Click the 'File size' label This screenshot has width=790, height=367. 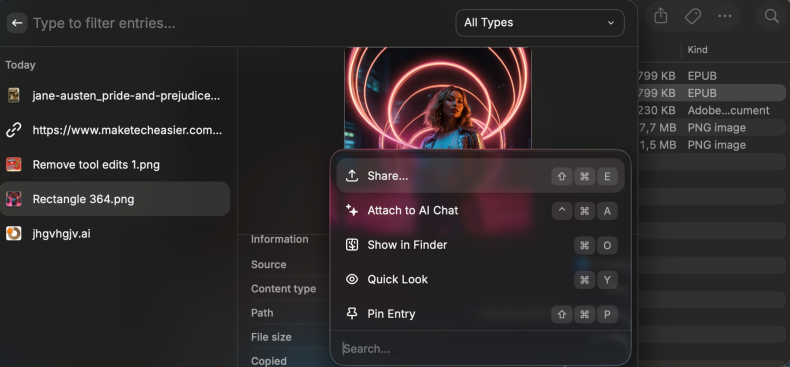pyautogui.click(x=271, y=337)
